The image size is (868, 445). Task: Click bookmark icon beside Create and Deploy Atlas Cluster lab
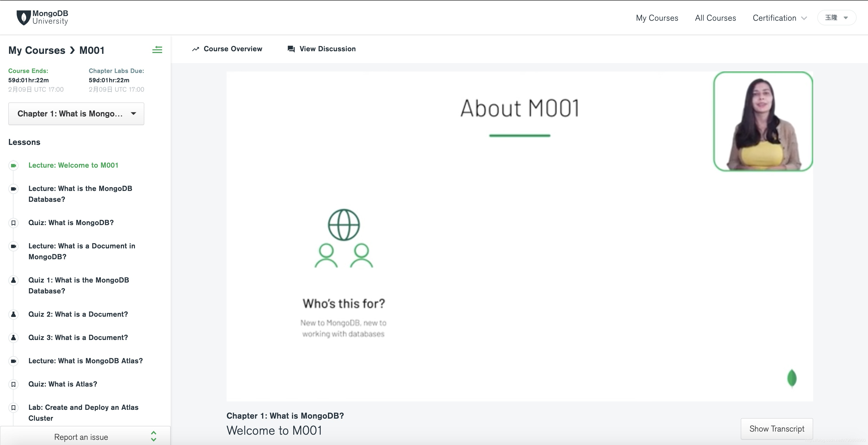click(13, 407)
